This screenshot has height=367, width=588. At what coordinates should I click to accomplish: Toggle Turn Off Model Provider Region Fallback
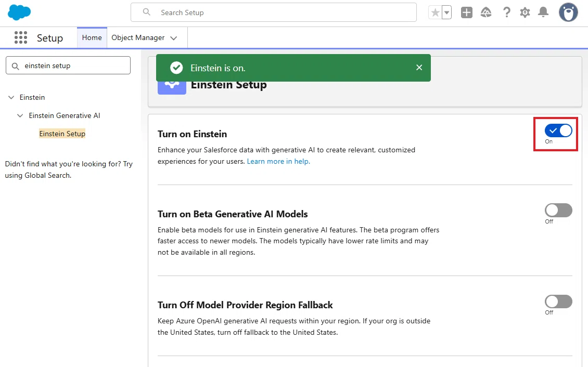pos(558,302)
